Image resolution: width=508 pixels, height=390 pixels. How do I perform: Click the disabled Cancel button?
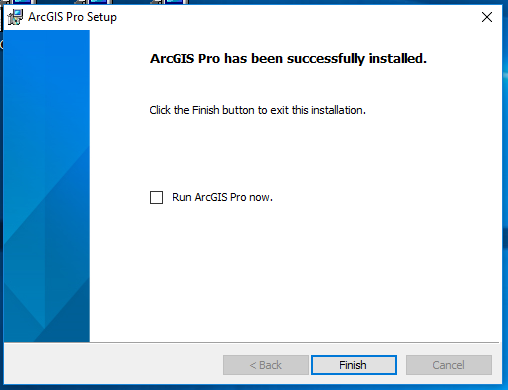point(449,365)
